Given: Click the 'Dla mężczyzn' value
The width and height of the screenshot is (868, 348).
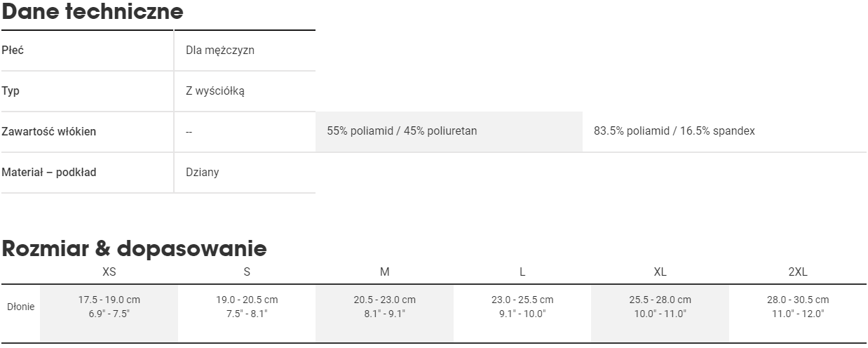Looking at the screenshot, I should pyautogui.click(x=219, y=51).
